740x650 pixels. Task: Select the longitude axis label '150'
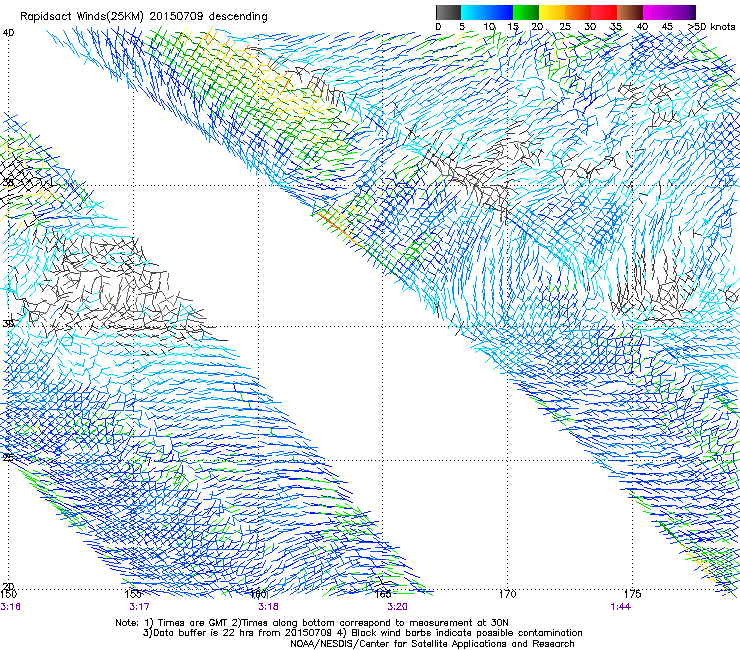[x=8, y=594]
